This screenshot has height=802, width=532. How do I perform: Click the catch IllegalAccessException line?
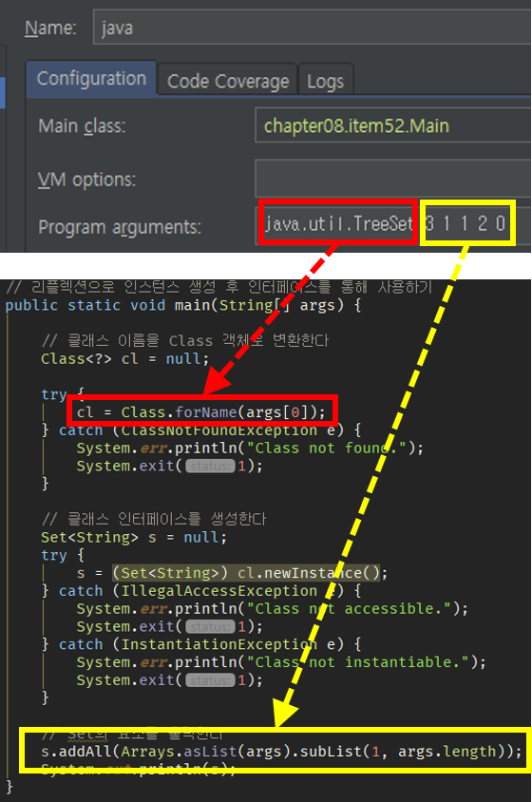click(x=201, y=591)
